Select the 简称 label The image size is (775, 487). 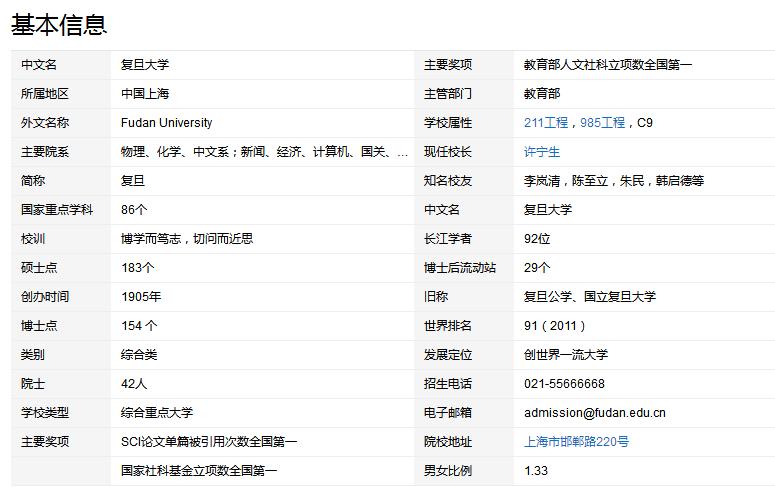(33, 180)
